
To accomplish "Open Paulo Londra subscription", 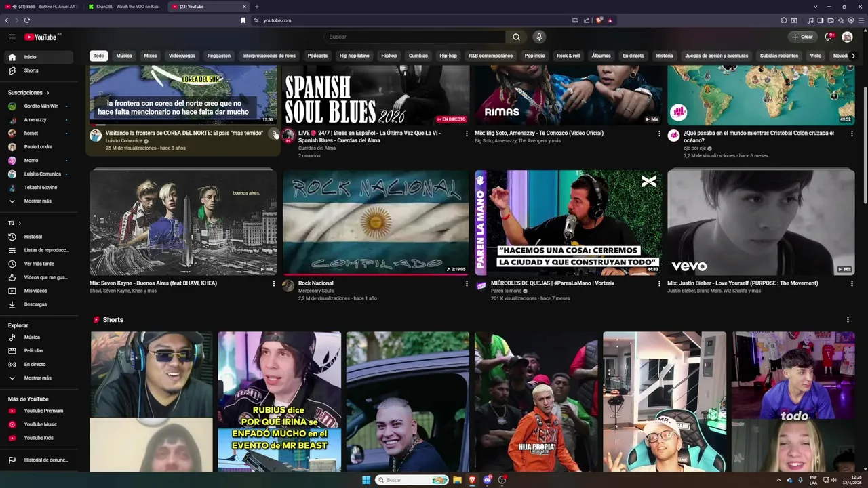I will [x=38, y=147].
